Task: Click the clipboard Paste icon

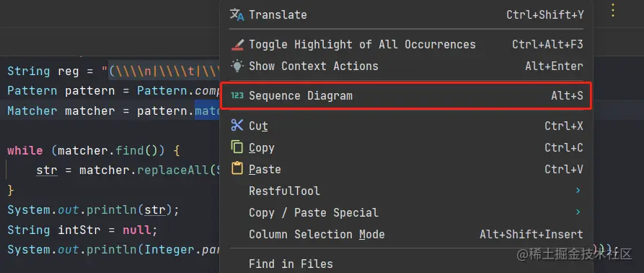Action: (237, 168)
